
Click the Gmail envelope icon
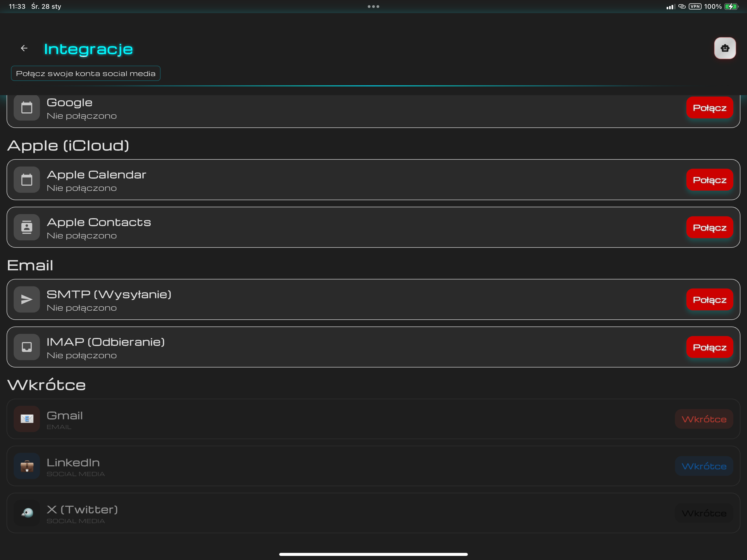[27, 419]
